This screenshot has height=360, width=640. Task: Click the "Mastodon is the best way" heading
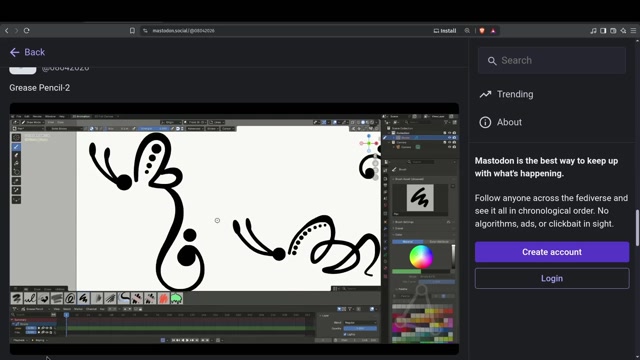click(x=546, y=167)
